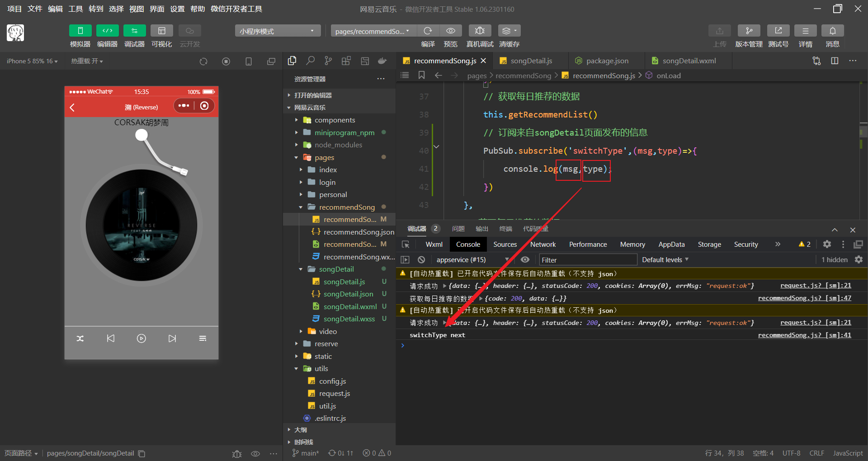
Task: Open resource manager more options
Action: tap(381, 79)
